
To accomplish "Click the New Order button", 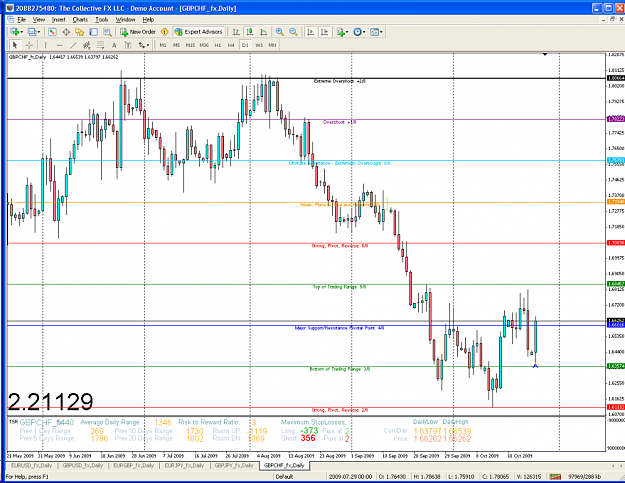I will (x=138, y=32).
